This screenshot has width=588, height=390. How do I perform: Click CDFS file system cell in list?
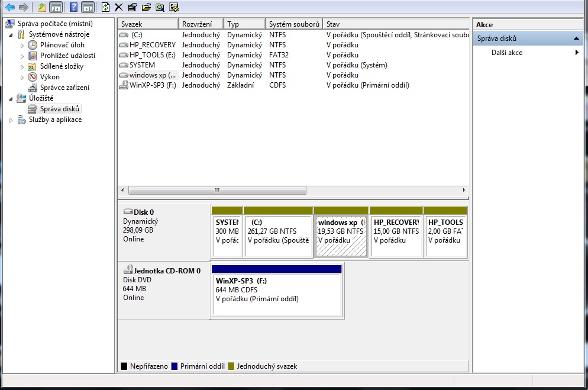click(x=277, y=85)
